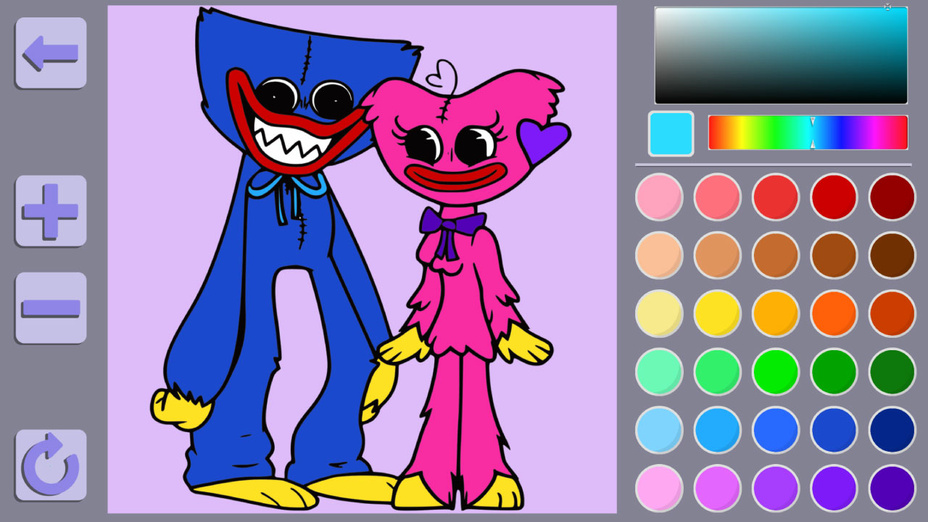928x522 pixels.
Task: Select the bright yellow palette color
Action: click(717, 313)
